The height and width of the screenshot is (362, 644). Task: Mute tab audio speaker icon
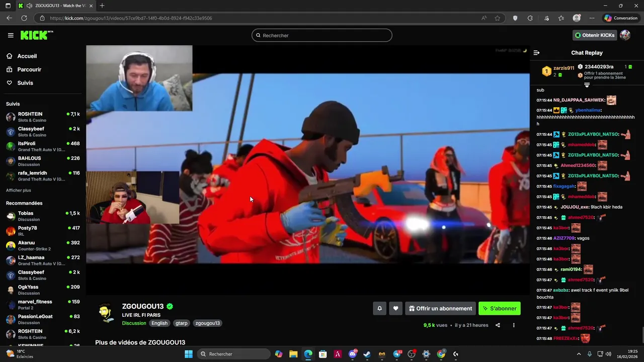(30, 6)
